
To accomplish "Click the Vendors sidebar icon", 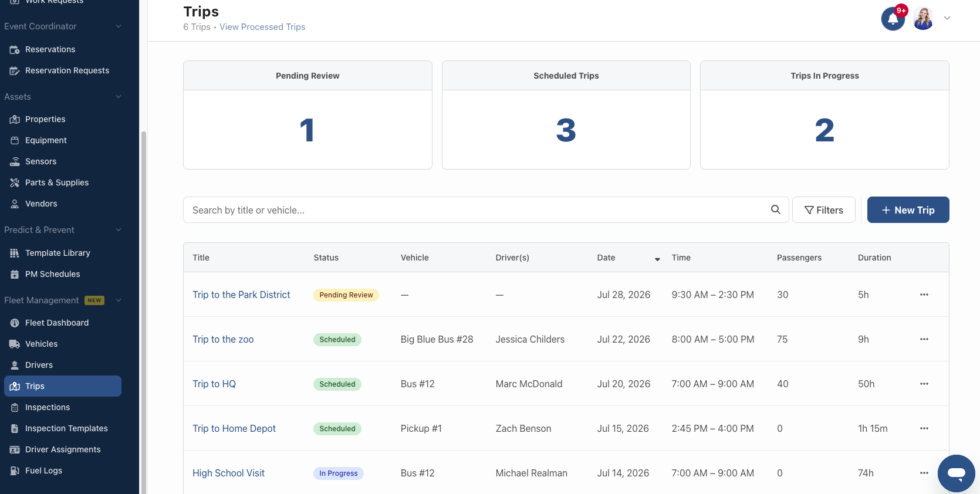I will 15,204.
